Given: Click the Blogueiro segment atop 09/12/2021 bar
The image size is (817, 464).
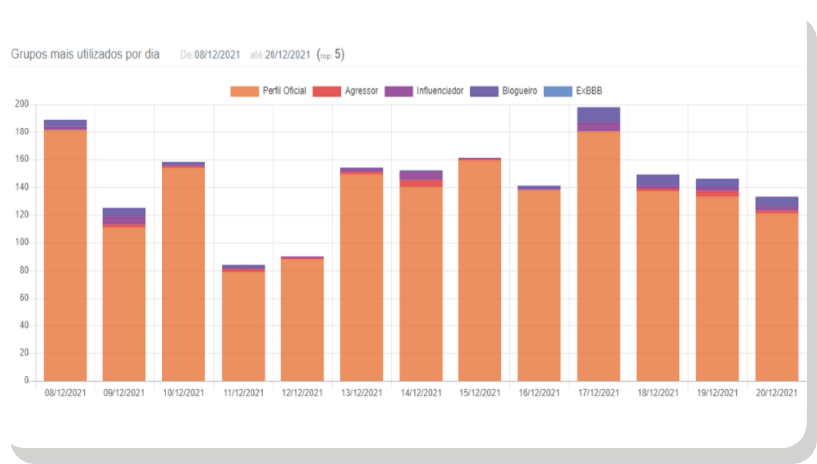Looking at the screenshot, I should point(124,212).
